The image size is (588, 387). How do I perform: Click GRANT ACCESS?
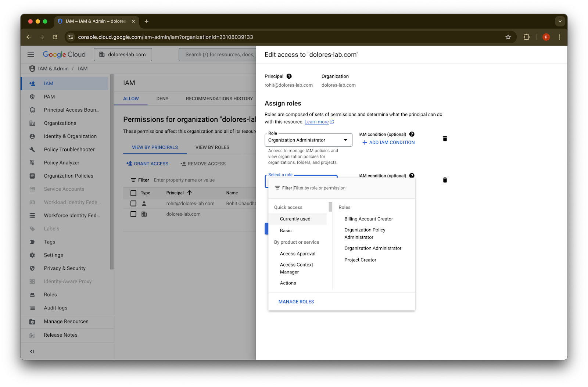tap(147, 164)
